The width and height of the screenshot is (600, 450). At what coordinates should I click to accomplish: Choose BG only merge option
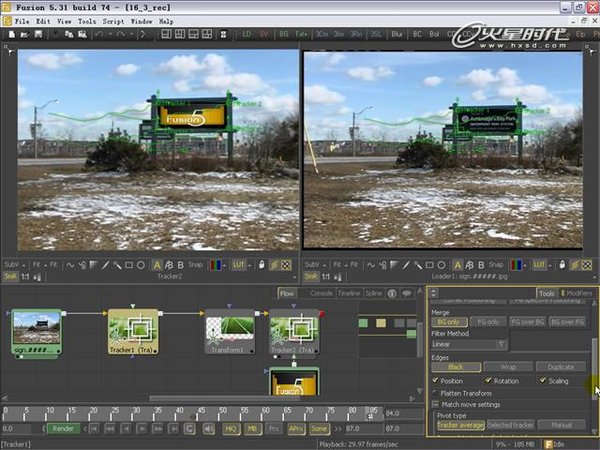tap(449, 322)
